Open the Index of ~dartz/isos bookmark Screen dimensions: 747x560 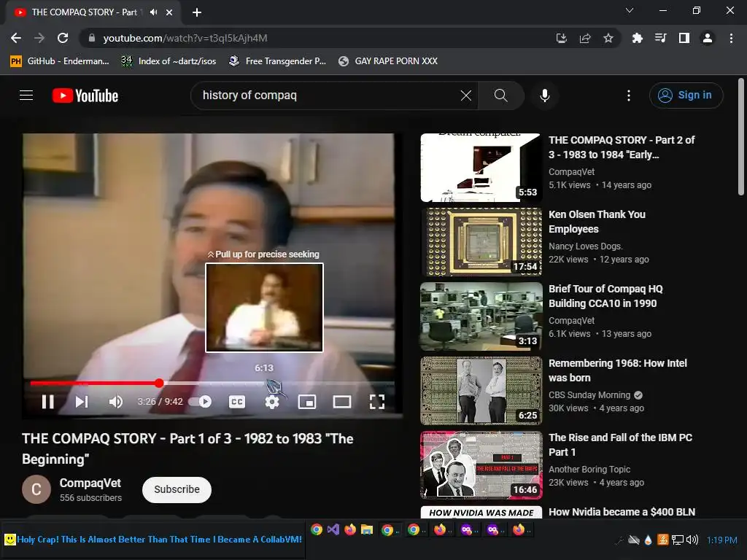pyautogui.click(x=169, y=61)
